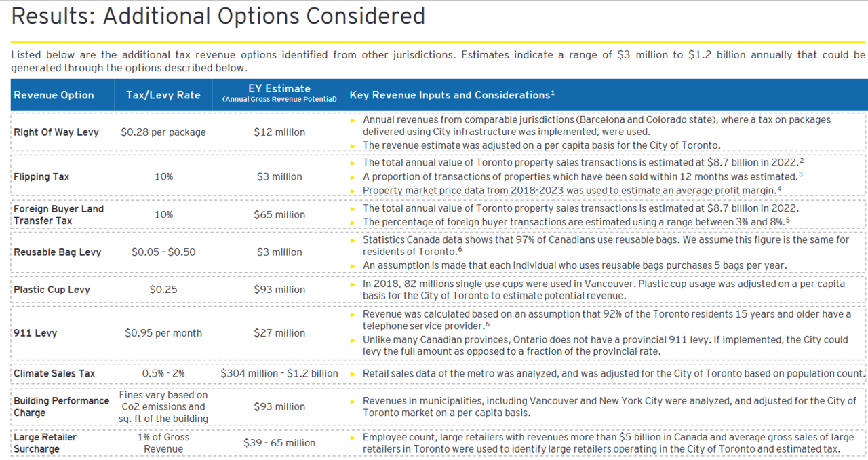
Task: Click bullet arrow before "An assumption is made"
Action: [x=353, y=265]
